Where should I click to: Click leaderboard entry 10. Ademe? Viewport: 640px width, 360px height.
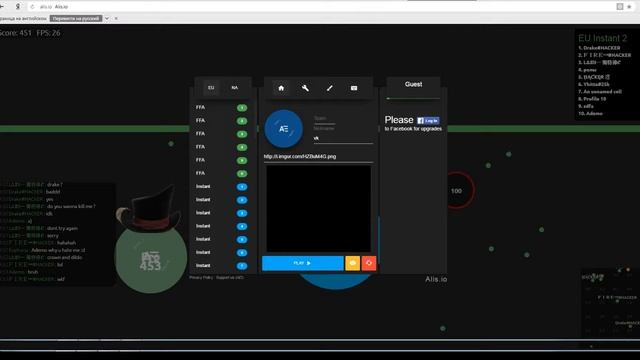[x=590, y=113]
